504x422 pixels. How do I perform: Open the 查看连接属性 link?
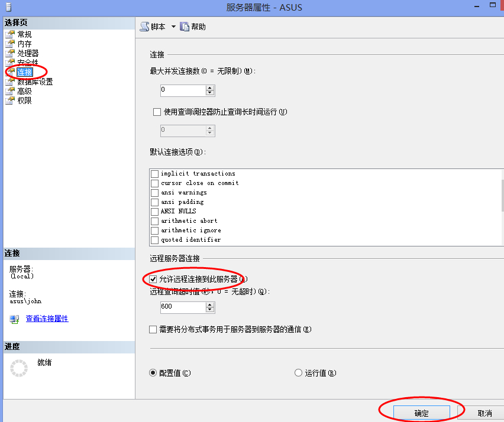(x=47, y=319)
